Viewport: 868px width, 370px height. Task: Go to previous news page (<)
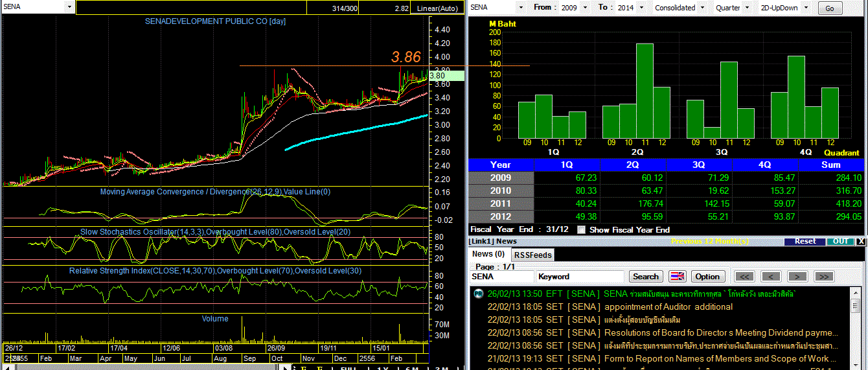click(x=771, y=277)
